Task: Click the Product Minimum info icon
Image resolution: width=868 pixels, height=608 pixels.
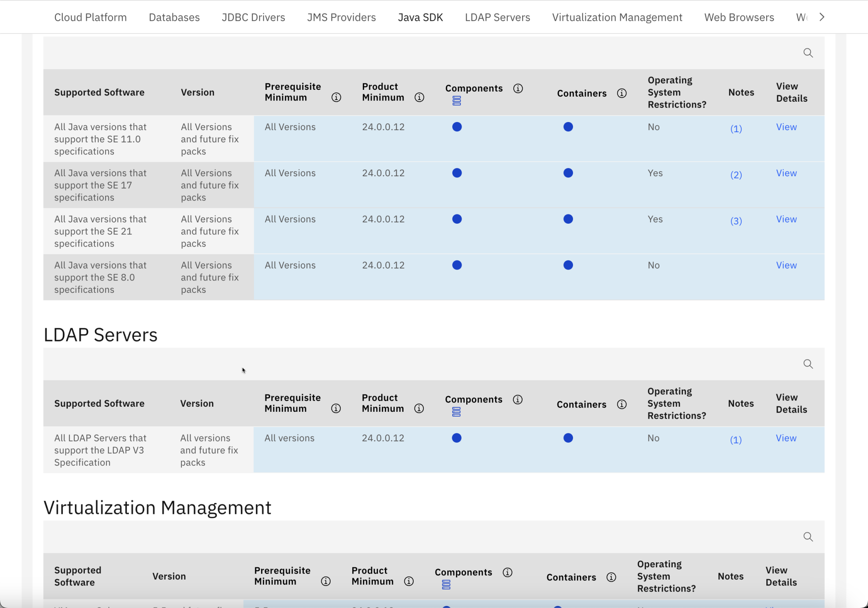Action: click(419, 97)
